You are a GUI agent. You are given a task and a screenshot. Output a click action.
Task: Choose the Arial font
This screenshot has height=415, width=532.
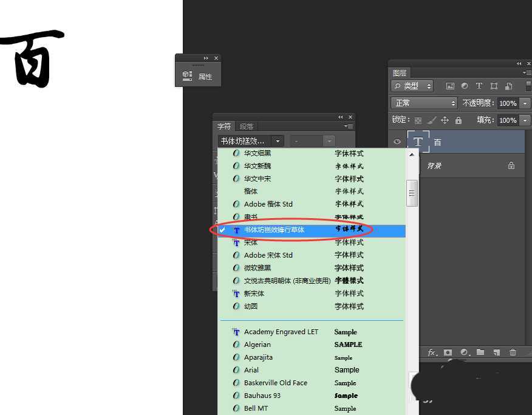(x=251, y=370)
